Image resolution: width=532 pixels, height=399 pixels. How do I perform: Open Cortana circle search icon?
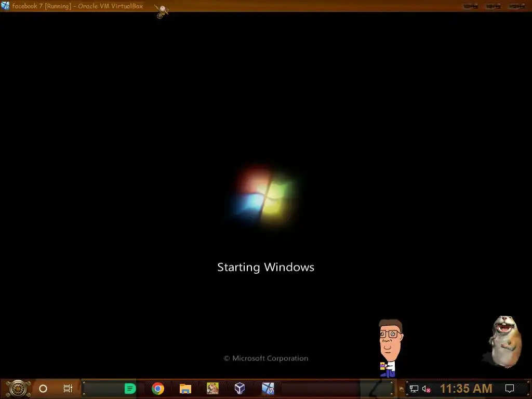click(x=43, y=389)
